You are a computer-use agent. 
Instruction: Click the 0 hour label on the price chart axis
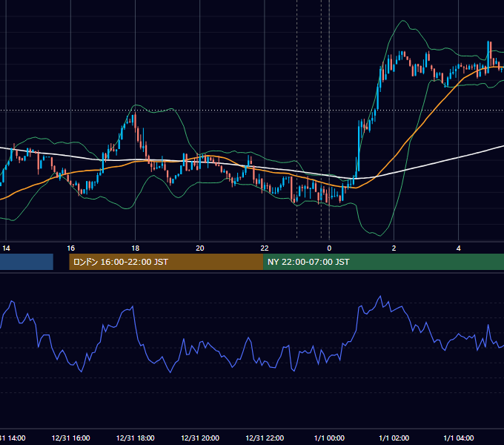point(329,248)
